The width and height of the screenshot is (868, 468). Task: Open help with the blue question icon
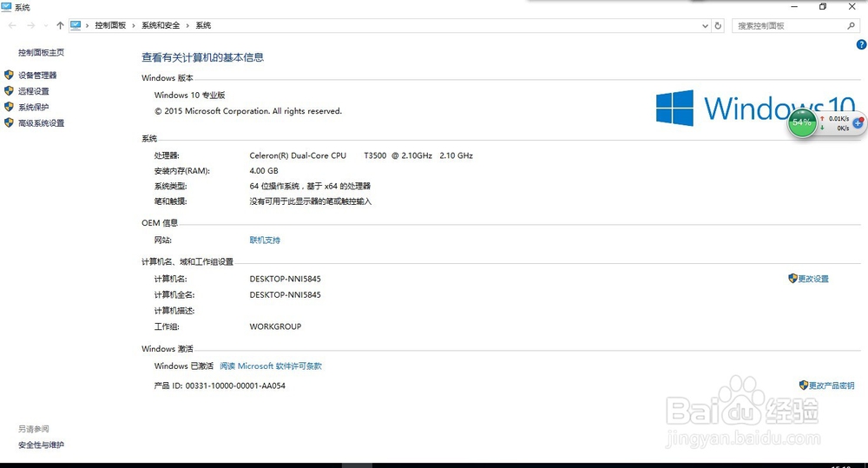coord(861,45)
